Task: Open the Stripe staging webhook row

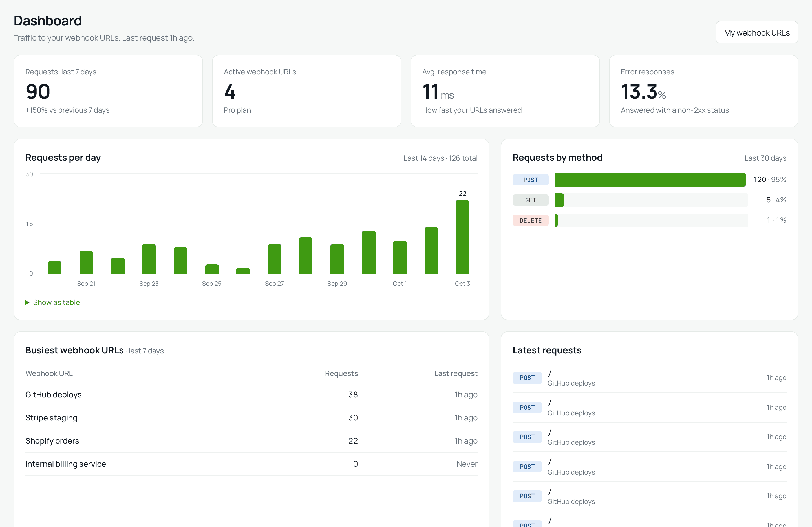Action: 251,418
